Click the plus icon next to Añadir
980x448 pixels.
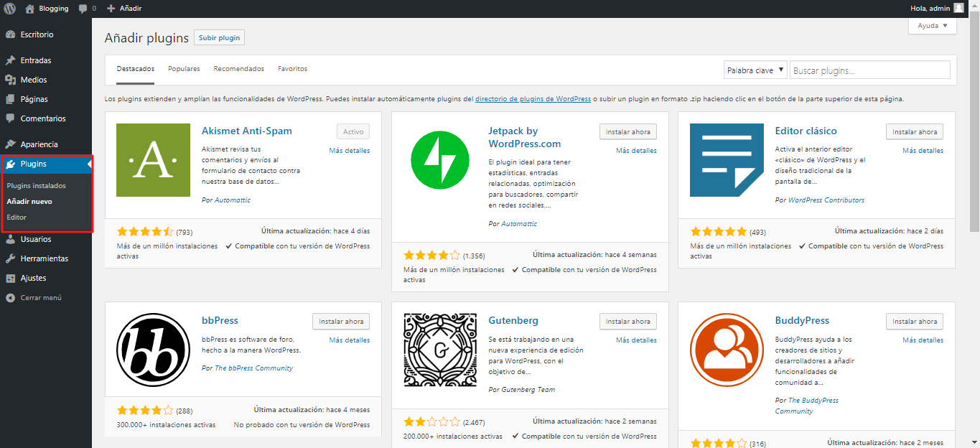pos(111,9)
